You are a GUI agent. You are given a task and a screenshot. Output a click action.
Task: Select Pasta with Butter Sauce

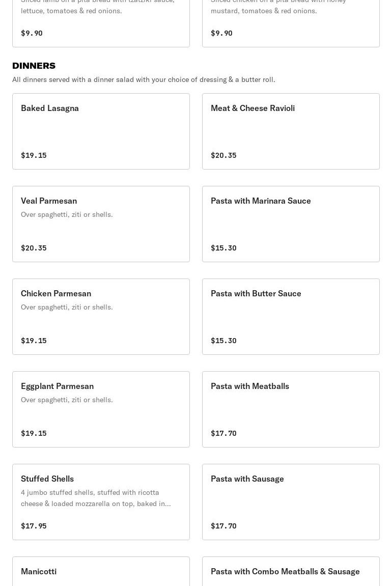click(291, 316)
